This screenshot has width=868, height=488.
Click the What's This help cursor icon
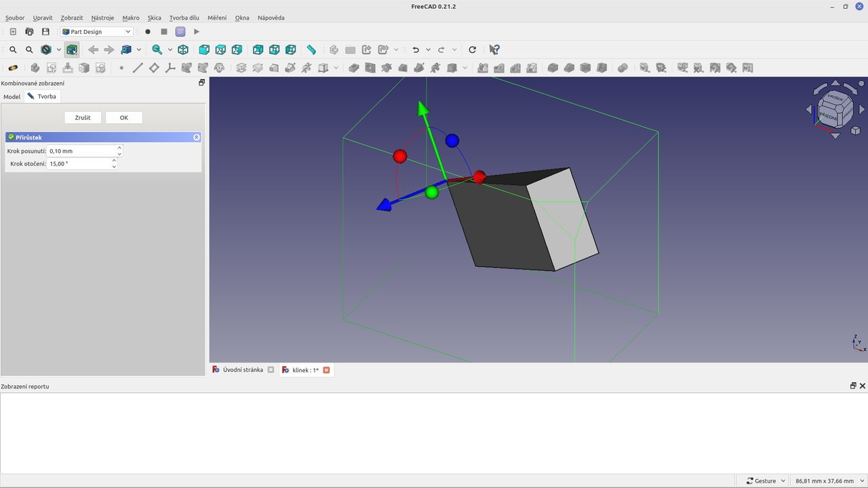tap(494, 49)
